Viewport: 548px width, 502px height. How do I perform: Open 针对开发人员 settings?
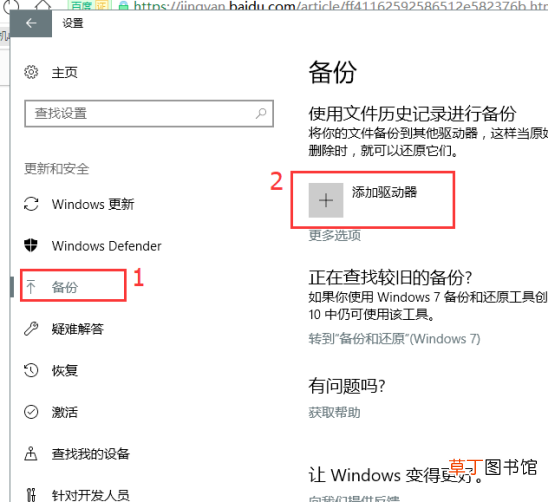[x=91, y=495]
